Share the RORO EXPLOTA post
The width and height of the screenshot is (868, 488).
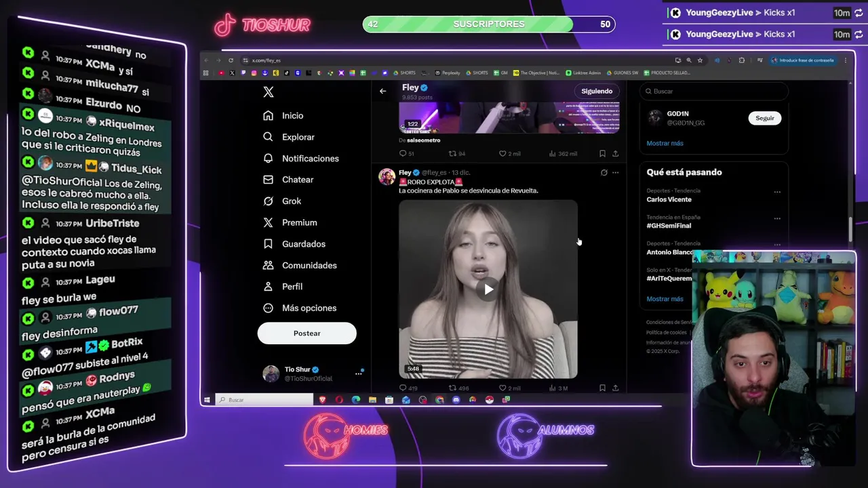pos(616,388)
